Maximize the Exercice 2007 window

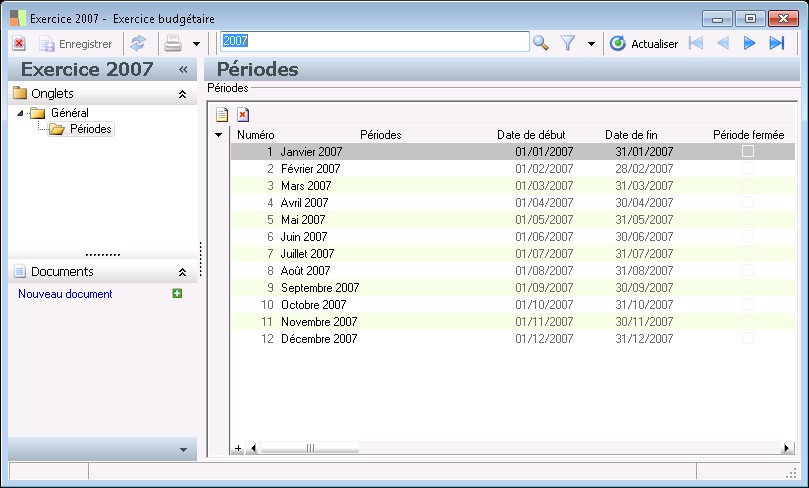(750, 19)
